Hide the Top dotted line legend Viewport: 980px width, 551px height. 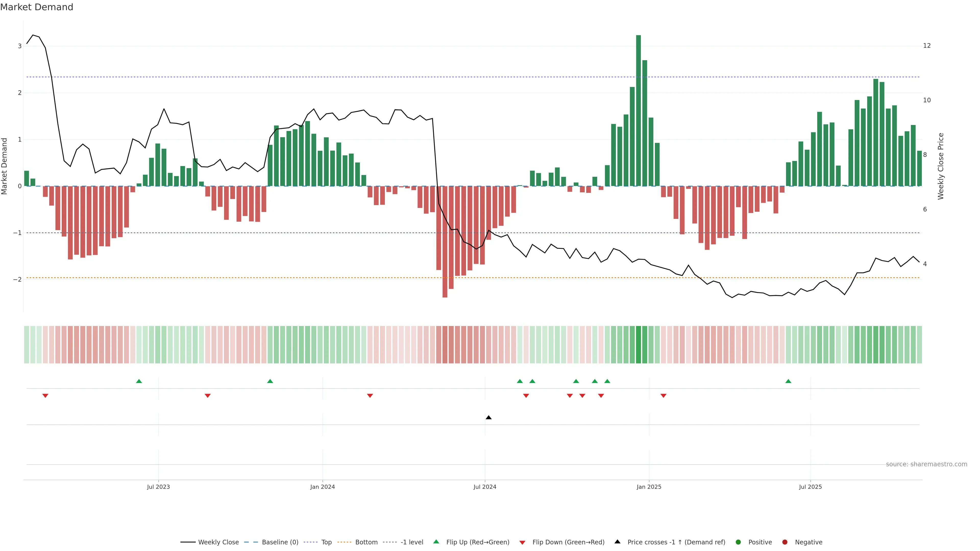coord(326,542)
